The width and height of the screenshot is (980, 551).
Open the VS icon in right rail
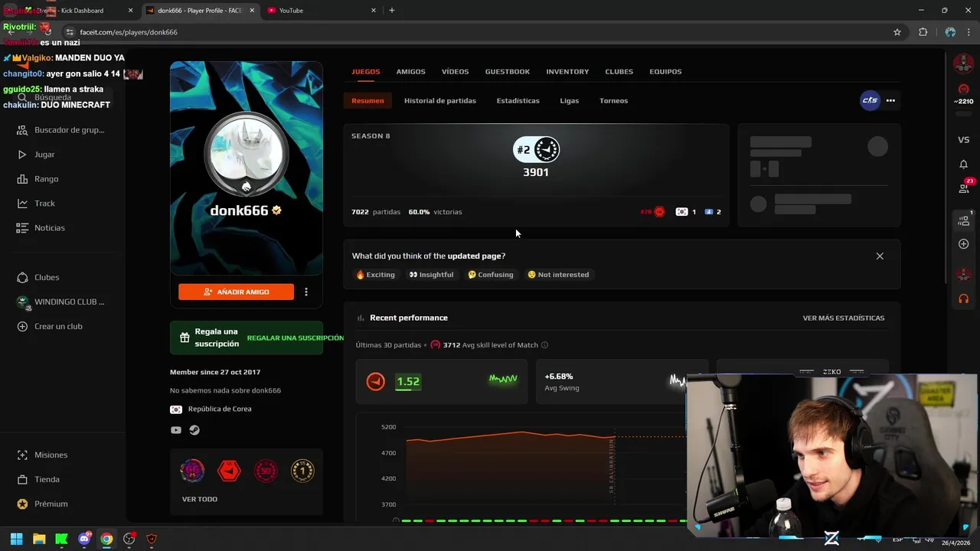(x=963, y=140)
